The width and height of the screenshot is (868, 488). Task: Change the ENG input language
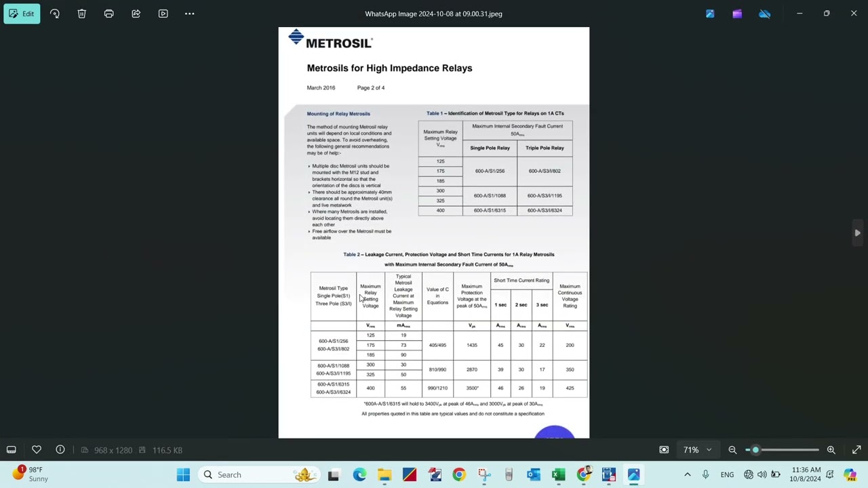click(x=727, y=474)
